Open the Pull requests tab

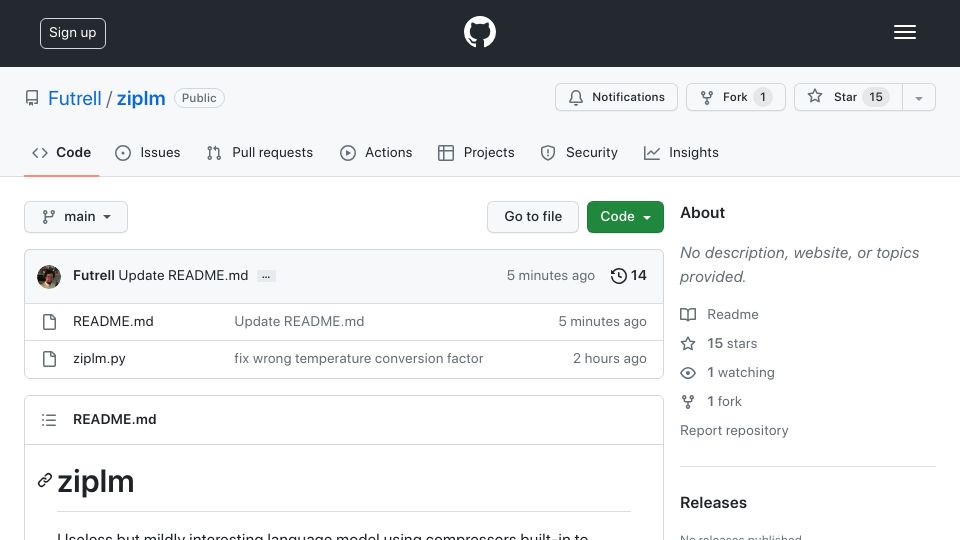pyautogui.click(x=260, y=152)
